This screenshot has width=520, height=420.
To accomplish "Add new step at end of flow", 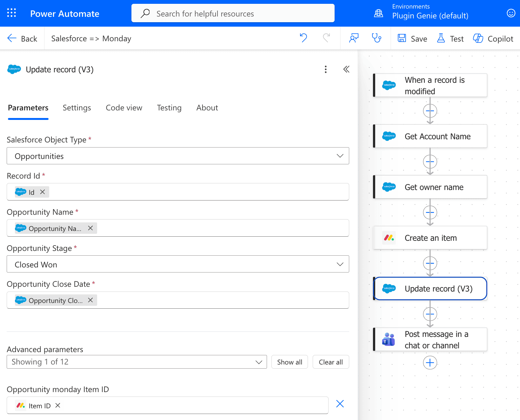I will (x=430, y=363).
